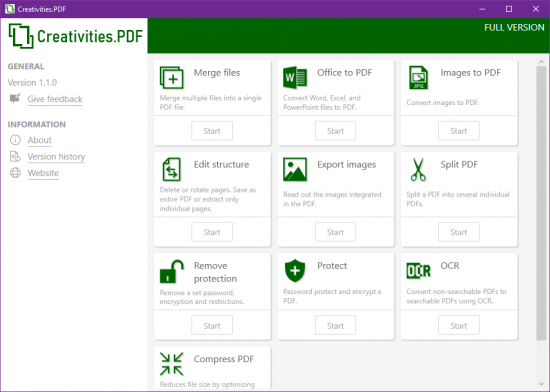
Task: Open the Website link
Action: (43, 173)
